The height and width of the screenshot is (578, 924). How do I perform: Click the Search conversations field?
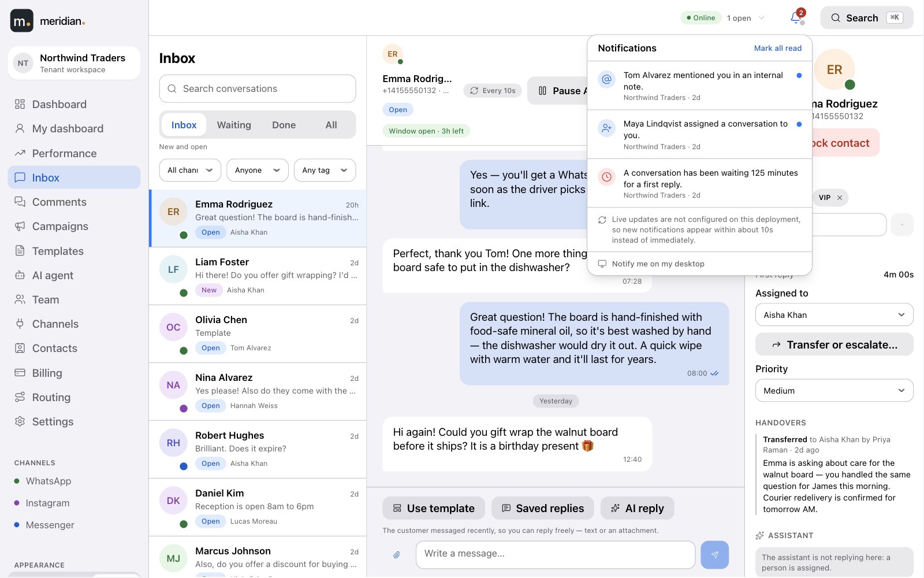(258, 88)
